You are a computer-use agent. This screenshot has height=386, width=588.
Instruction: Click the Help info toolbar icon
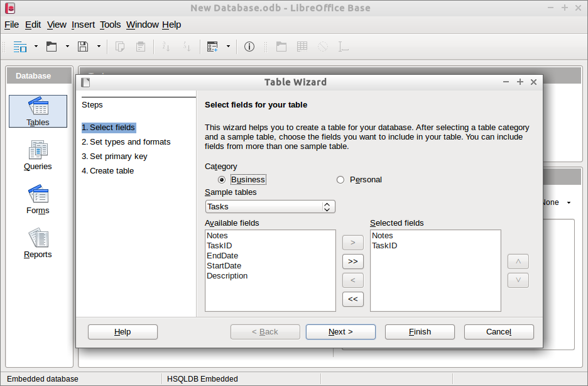[x=249, y=47]
